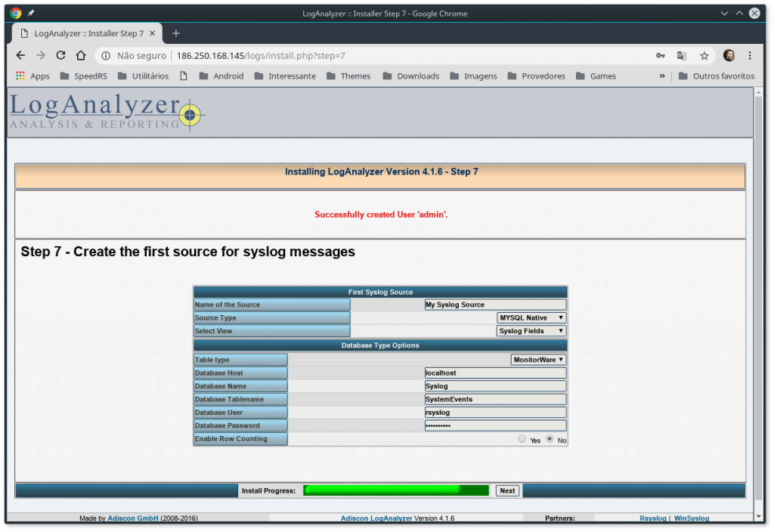
Task: Select No for Enable Row Counting
Action: [x=551, y=439]
